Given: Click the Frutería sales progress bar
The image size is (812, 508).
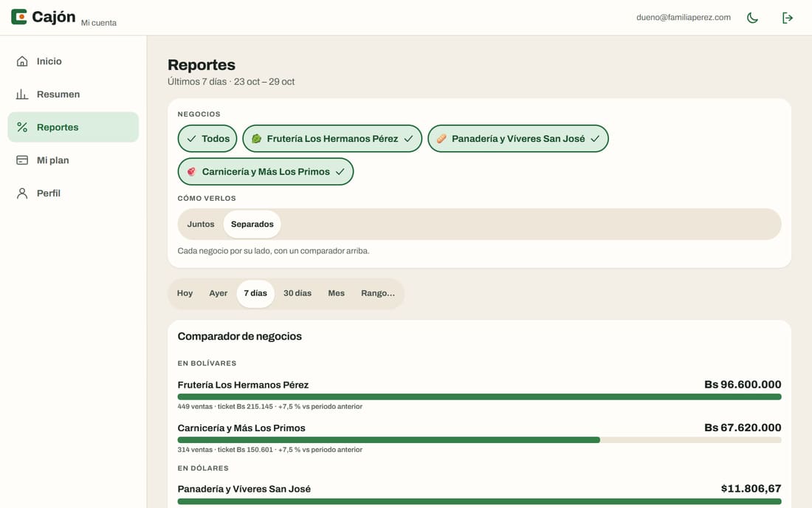Looking at the screenshot, I should [479, 397].
